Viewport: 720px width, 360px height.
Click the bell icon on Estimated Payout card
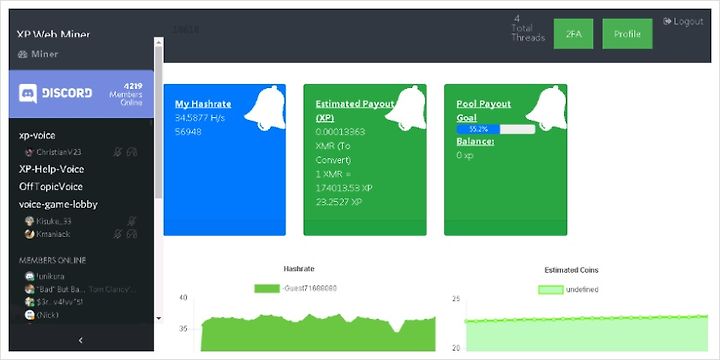pyautogui.click(x=405, y=108)
